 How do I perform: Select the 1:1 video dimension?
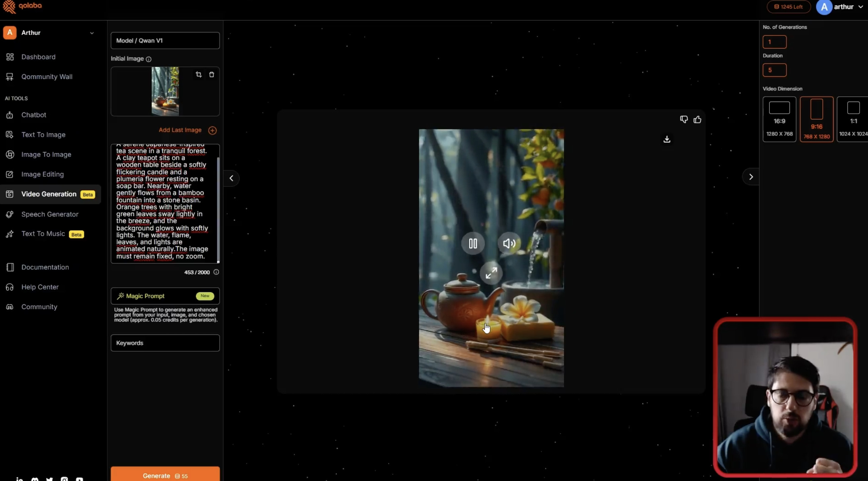tap(853, 119)
